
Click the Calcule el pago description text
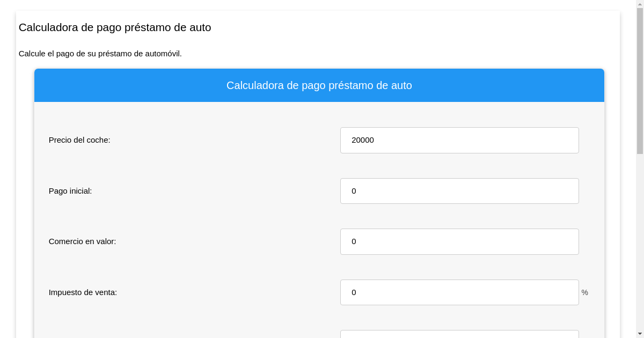pyautogui.click(x=100, y=54)
